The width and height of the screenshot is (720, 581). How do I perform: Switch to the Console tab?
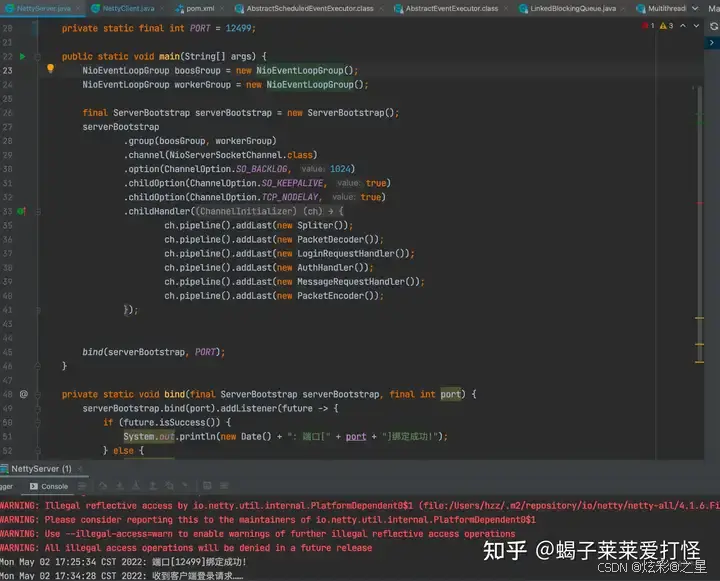(49, 486)
